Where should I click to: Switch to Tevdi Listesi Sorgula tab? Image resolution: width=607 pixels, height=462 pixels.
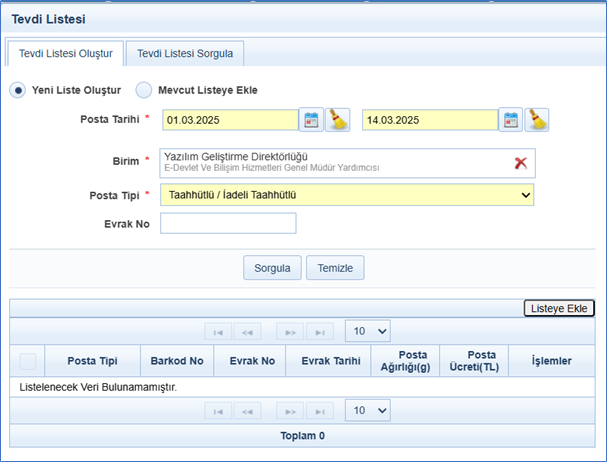[x=185, y=53]
